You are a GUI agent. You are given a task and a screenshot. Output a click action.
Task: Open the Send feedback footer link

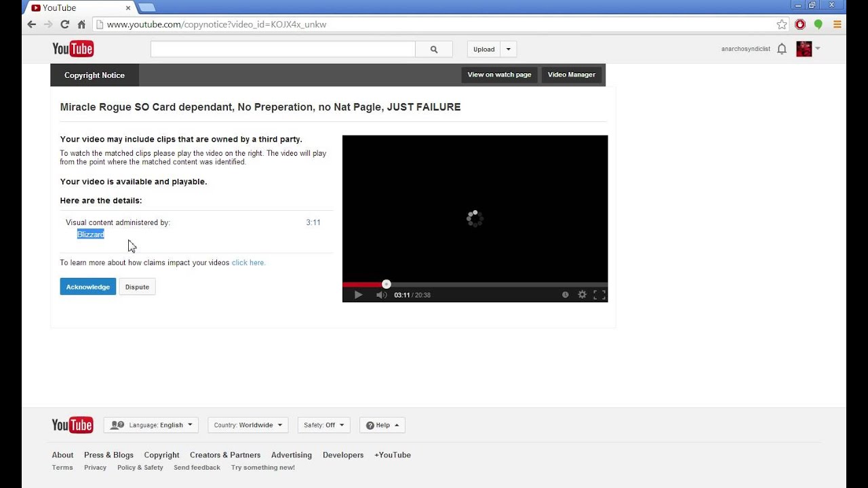pos(197,468)
